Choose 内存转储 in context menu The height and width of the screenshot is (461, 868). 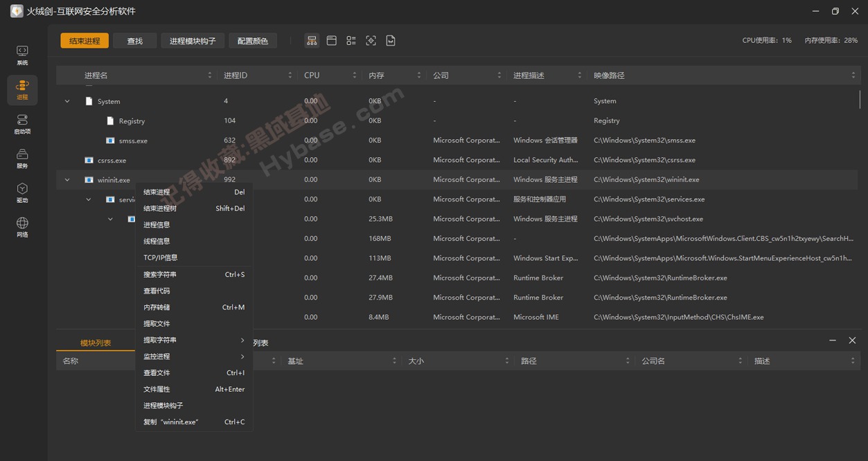[x=194, y=307]
